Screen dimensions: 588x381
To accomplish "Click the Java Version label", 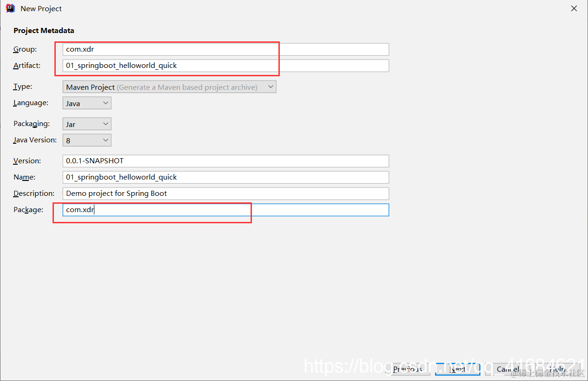I will pos(35,140).
